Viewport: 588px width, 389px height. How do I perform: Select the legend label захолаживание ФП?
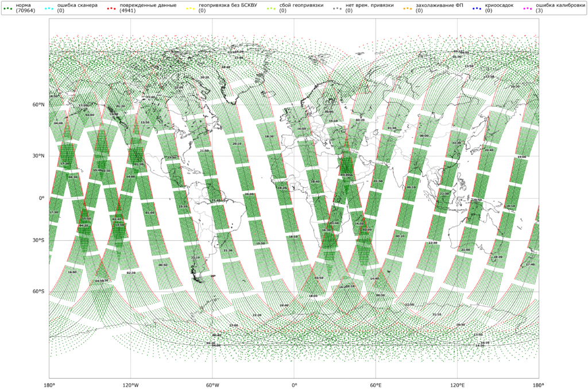point(439,5)
